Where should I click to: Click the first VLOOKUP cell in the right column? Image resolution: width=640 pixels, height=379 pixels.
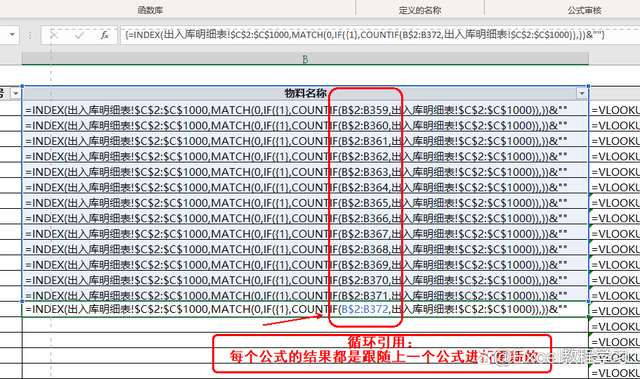coord(615,110)
